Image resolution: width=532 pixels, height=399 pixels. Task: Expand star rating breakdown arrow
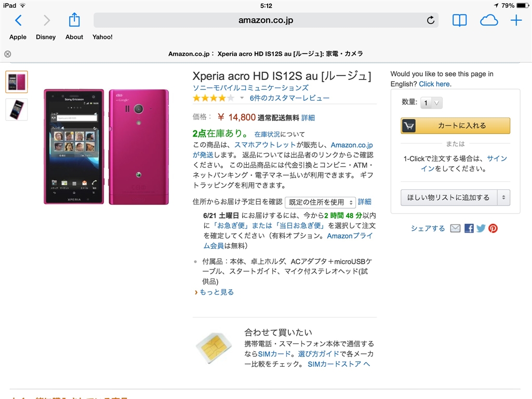pos(242,98)
